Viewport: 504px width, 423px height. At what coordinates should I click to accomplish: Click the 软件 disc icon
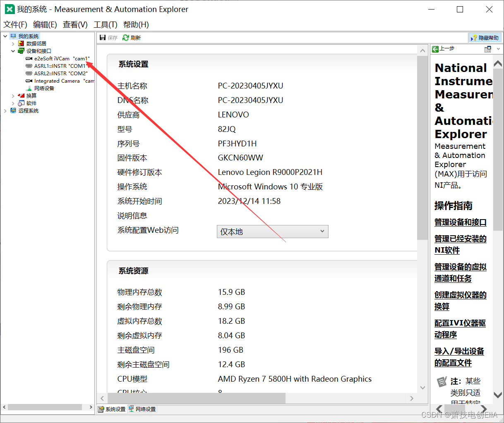click(x=21, y=103)
